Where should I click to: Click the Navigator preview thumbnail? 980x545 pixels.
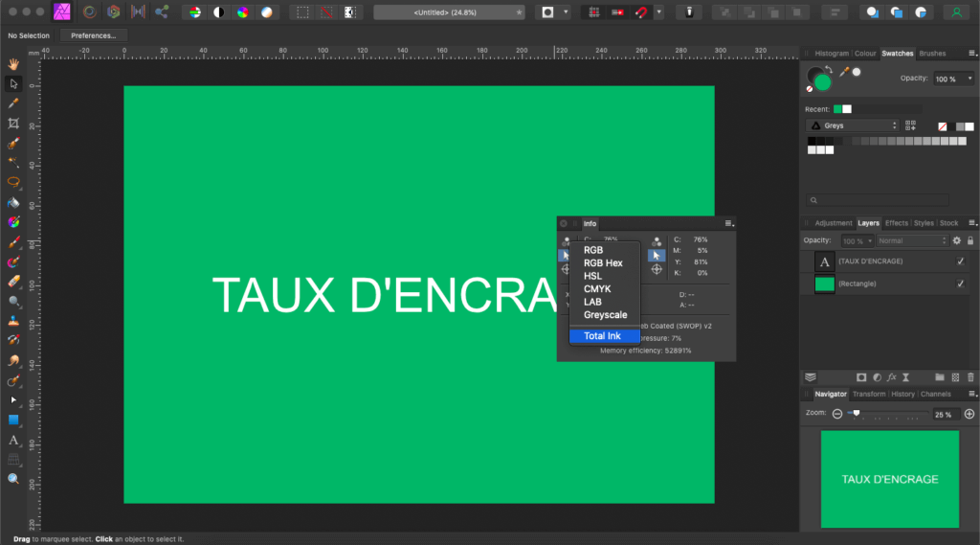coord(889,479)
